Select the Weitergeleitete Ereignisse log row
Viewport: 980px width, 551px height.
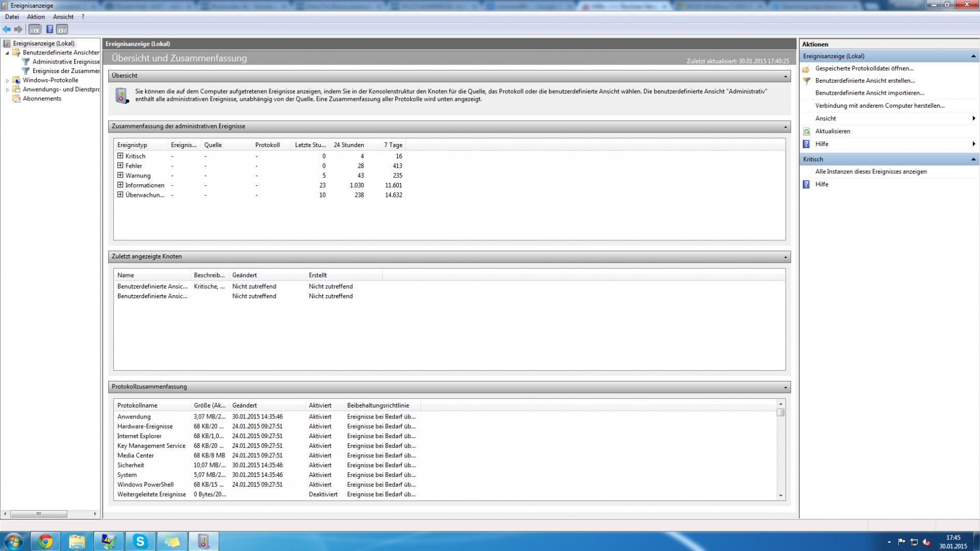267,495
